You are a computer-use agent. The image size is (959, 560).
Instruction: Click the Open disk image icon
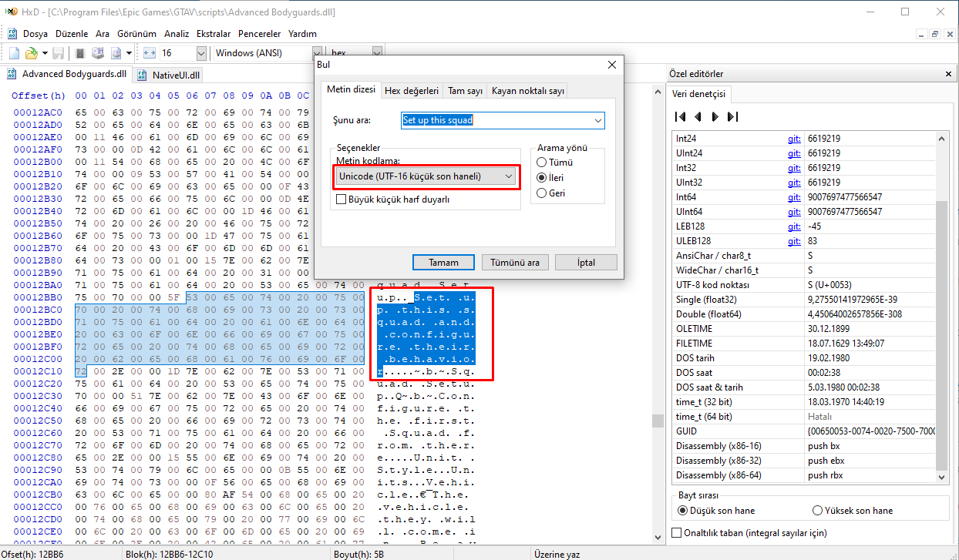[x=116, y=53]
